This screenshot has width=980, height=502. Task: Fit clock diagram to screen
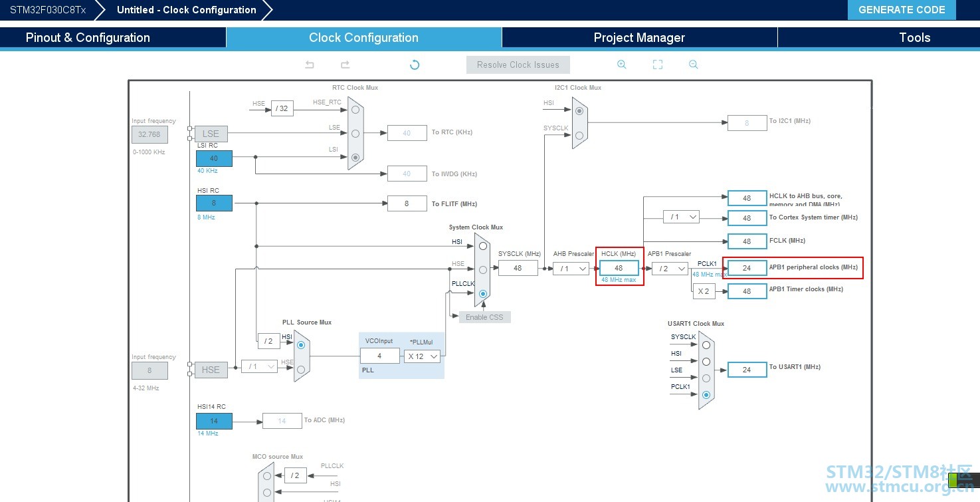(x=658, y=64)
